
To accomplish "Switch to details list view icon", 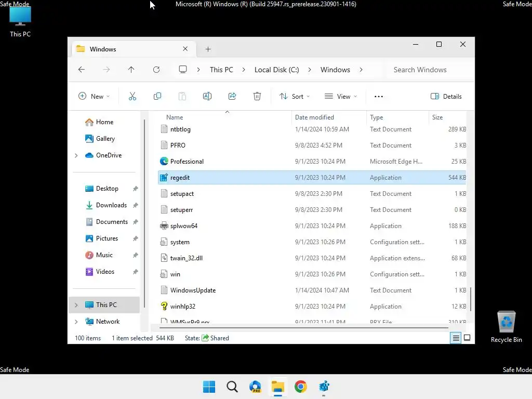I will coord(456,338).
